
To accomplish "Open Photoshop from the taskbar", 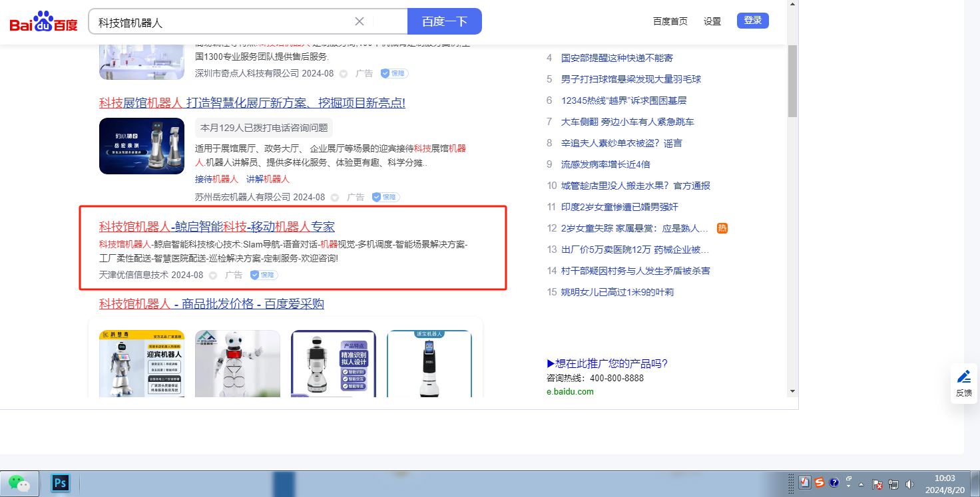I will [61, 483].
